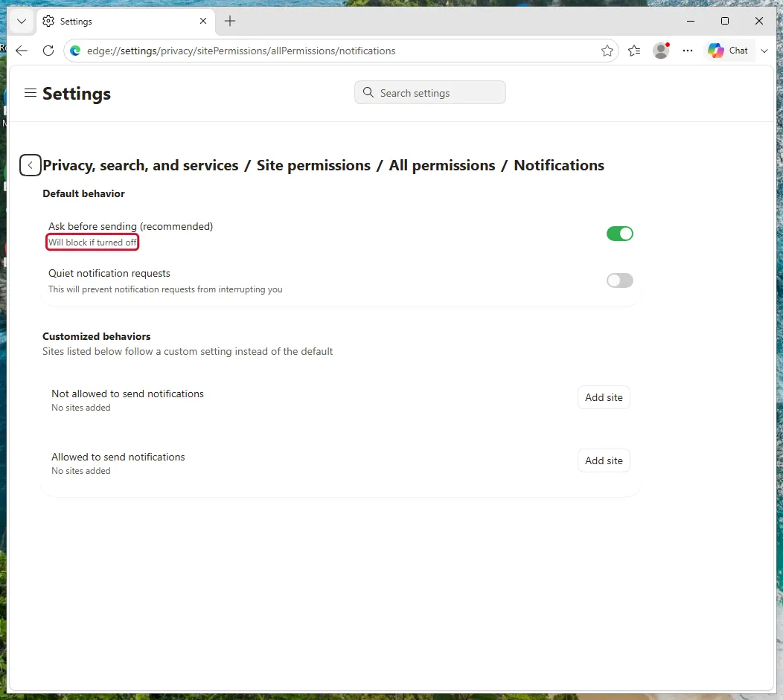This screenshot has width=783, height=700.
Task: Open Copilot Chat button
Action: point(728,51)
